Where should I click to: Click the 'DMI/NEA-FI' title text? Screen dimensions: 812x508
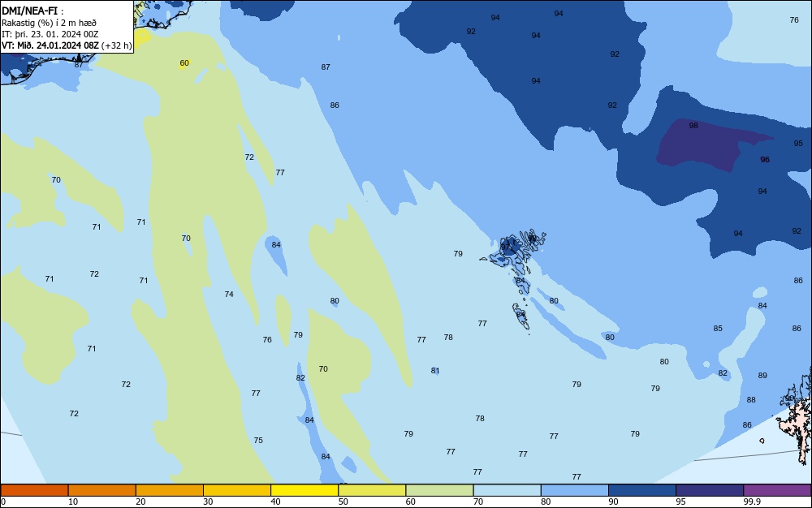pyautogui.click(x=29, y=11)
